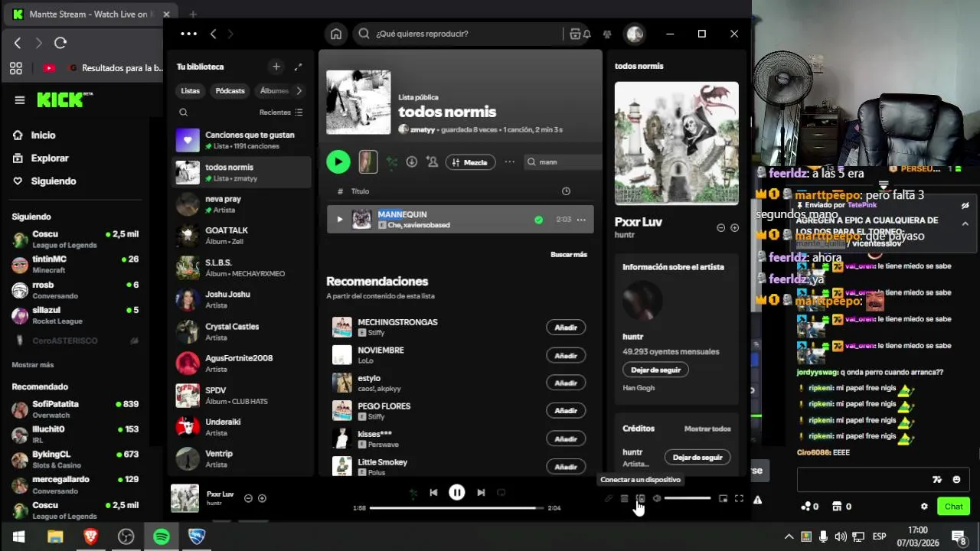Toggle repeat in player bar
980x551 pixels.
501,493
